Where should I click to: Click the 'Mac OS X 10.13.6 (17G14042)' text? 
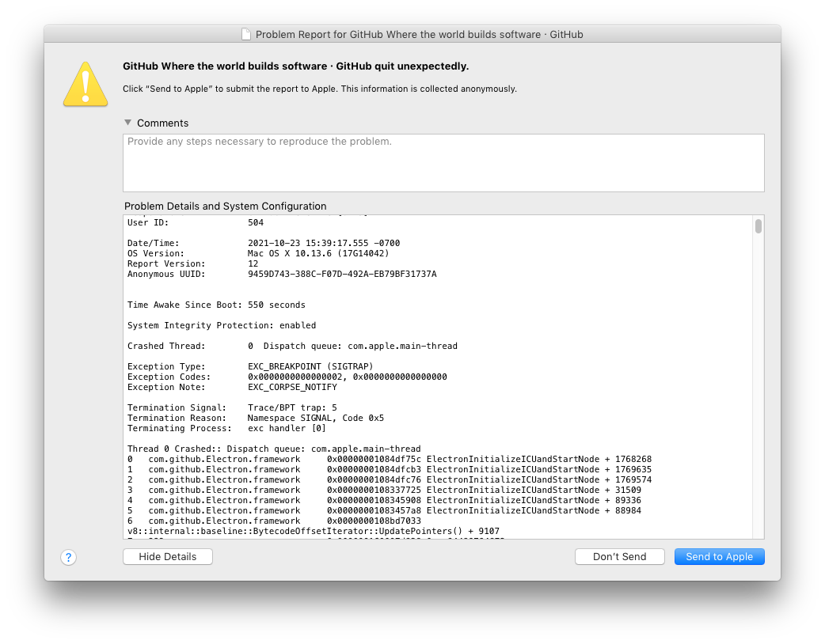318,253
